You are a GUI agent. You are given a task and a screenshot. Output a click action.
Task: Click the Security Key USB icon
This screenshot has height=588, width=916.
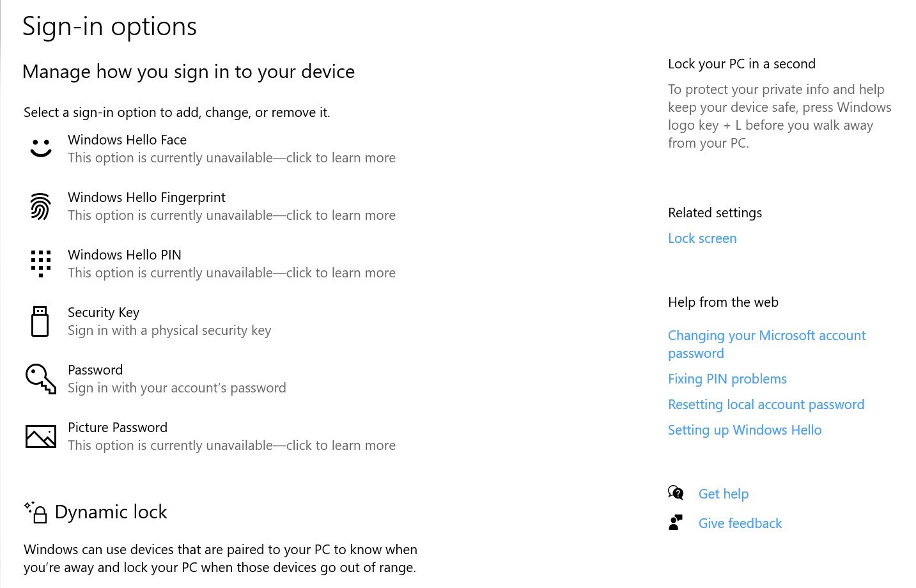(x=40, y=321)
